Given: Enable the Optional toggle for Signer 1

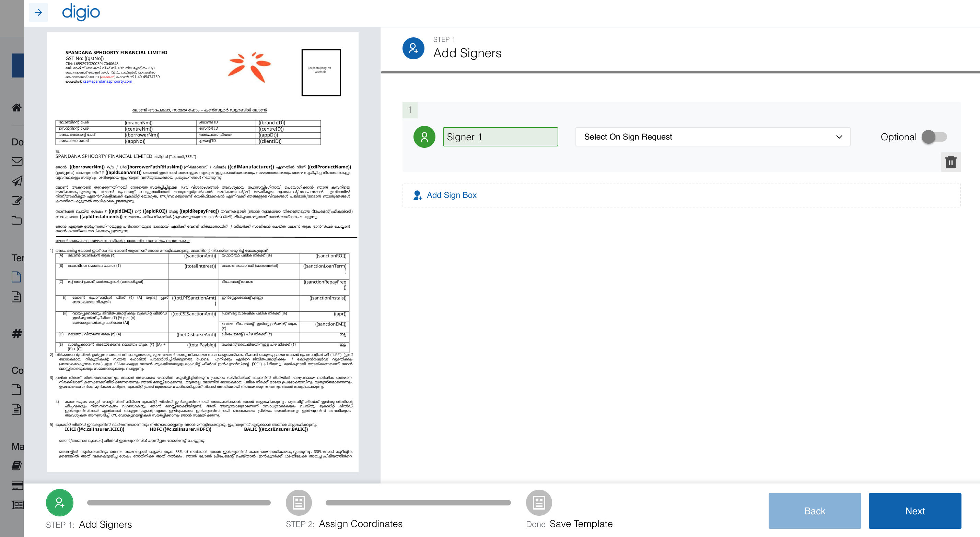Looking at the screenshot, I should click(x=935, y=137).
